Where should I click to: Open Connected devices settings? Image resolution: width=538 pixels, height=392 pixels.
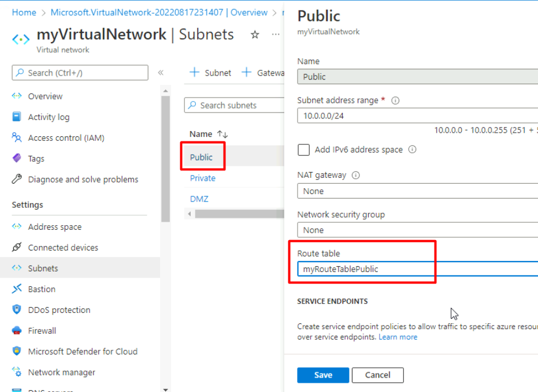(x=63, y=248)
